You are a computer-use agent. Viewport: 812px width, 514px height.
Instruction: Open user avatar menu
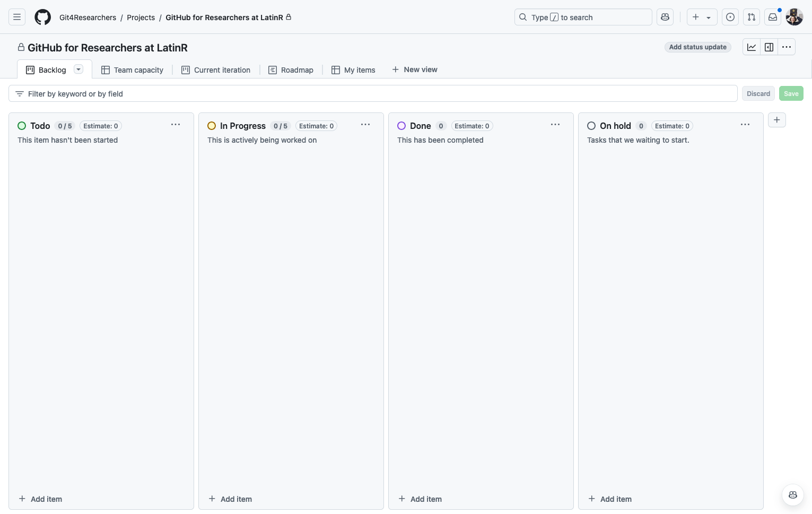(794, 17)
